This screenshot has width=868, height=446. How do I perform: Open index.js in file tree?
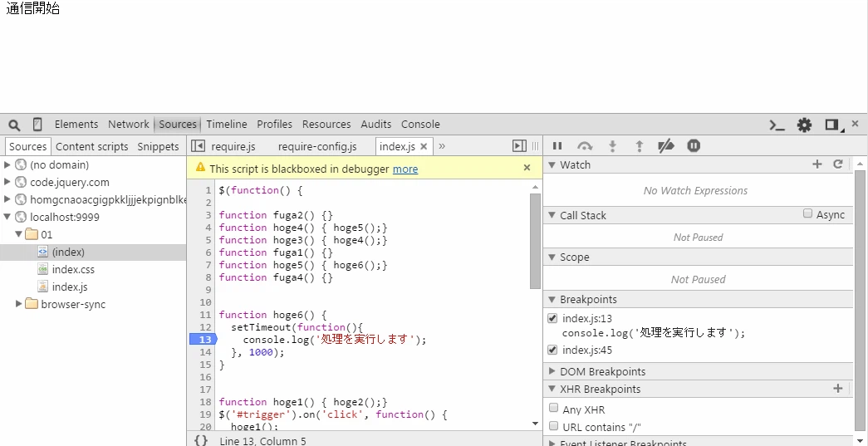70,287
